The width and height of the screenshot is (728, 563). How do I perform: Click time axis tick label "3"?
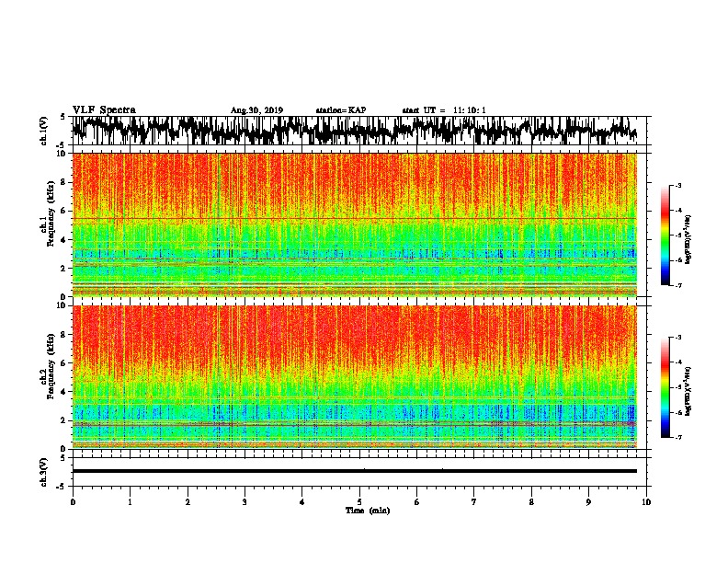pos(245,502)
